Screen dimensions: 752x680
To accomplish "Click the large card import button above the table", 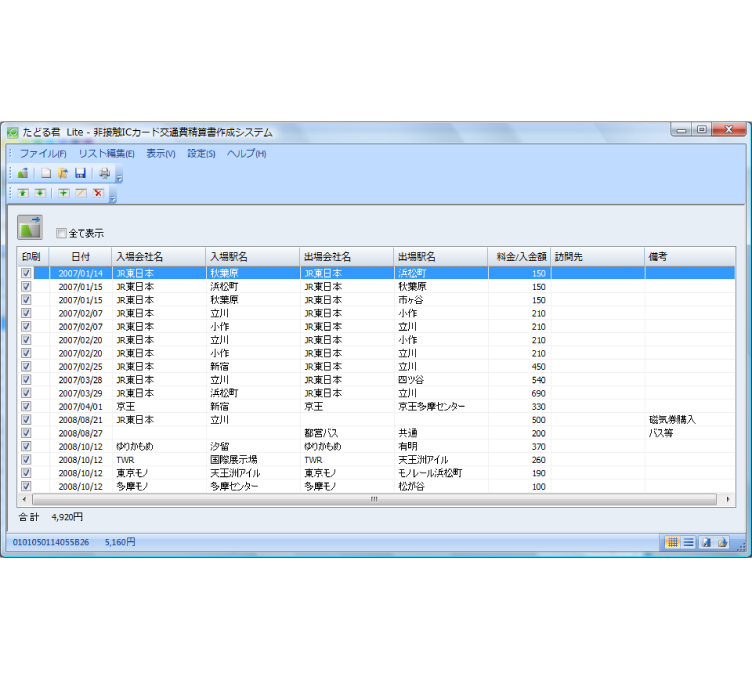I will pyautogui.click(x=30, y=227).
